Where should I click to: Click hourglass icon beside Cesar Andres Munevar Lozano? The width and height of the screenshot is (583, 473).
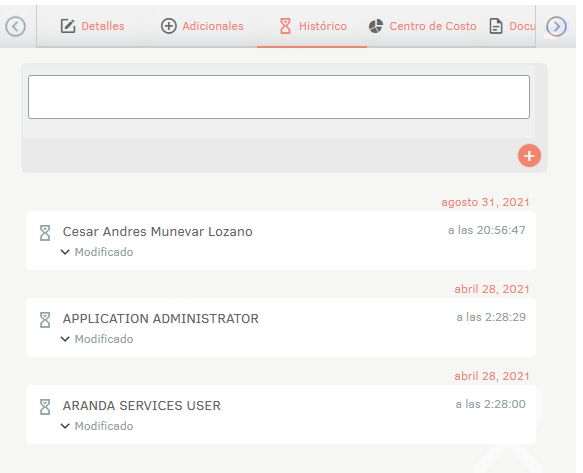point(45,233)
